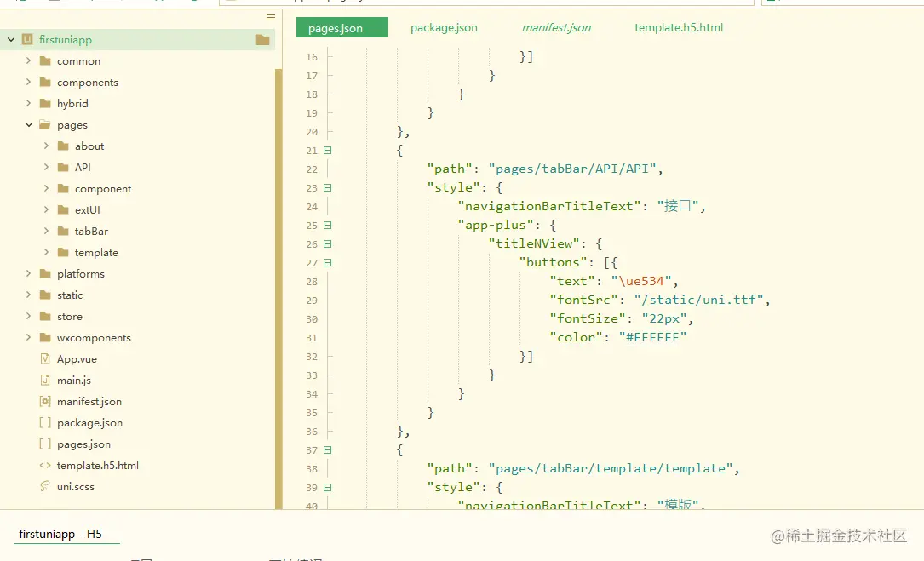The width and height of the screenshot is (924, 561).
Task: Collapse code block at line 21
Action: (327, 151)
